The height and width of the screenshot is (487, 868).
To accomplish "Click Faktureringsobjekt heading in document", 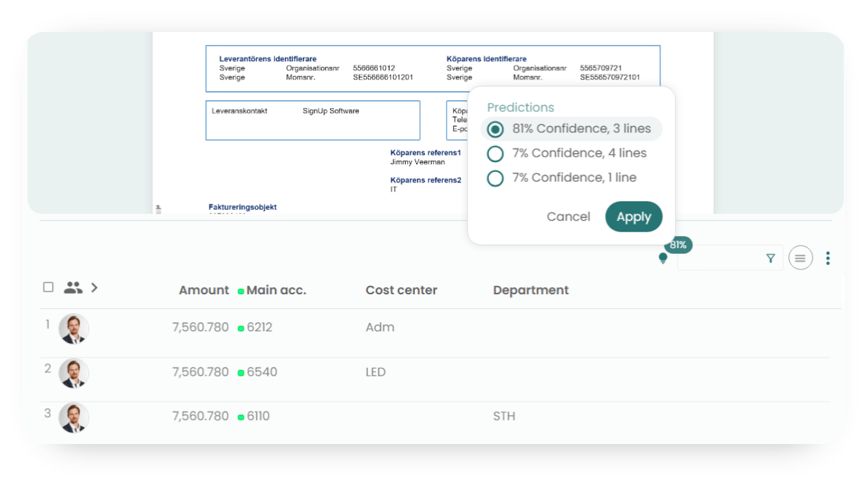I will click(x=243, y=207).
